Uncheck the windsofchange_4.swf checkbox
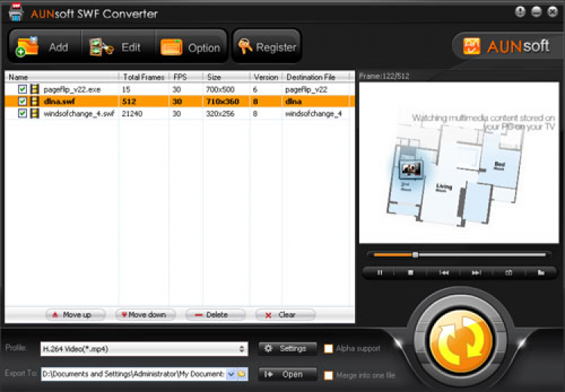Screen dimensions: 565x392 [x=23, y=114]
